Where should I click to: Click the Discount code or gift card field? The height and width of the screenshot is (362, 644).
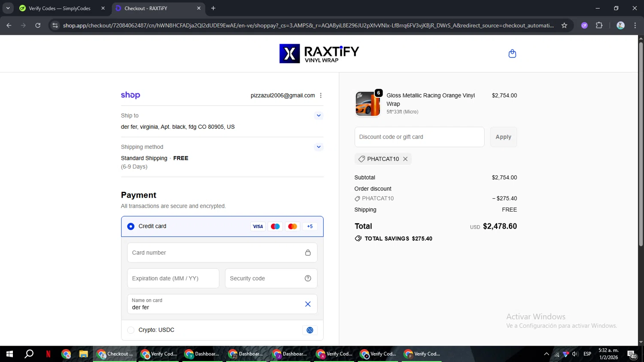(x=419, y=137)
